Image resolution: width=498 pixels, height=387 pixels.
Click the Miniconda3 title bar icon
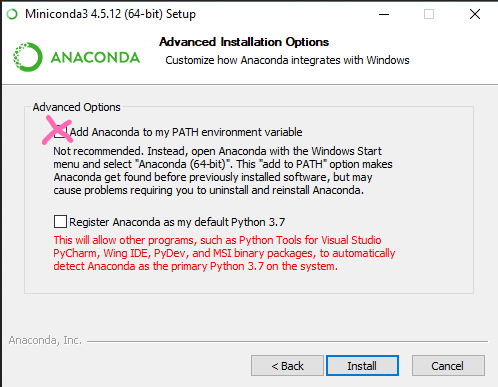tap(12, 14)
